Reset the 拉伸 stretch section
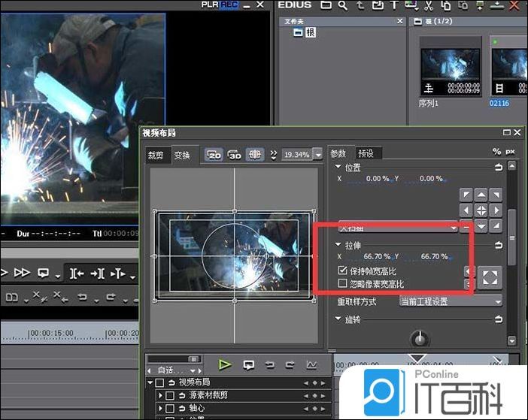 pyautogui.click(x=498, y=245)
